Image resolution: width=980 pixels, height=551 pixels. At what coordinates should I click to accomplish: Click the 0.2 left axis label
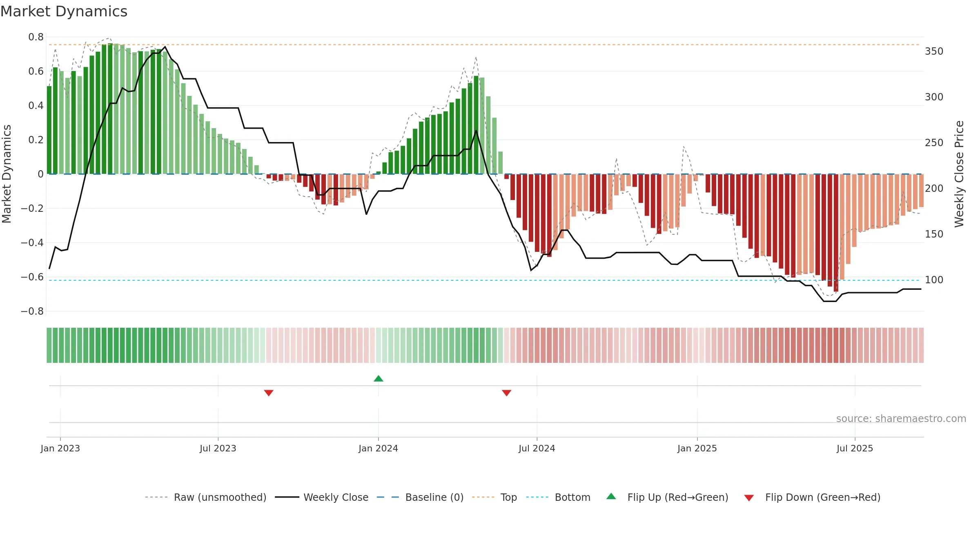click(36, 140)
